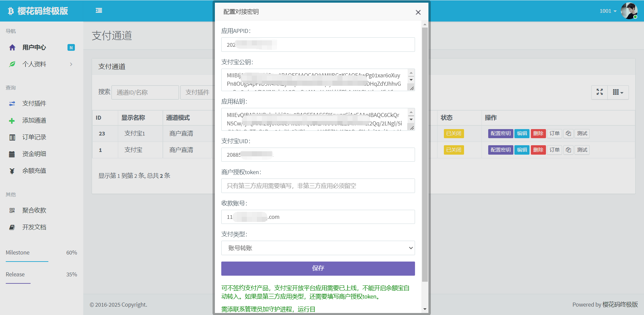
Task: Click copy icon in row 1
Action: 568,150
